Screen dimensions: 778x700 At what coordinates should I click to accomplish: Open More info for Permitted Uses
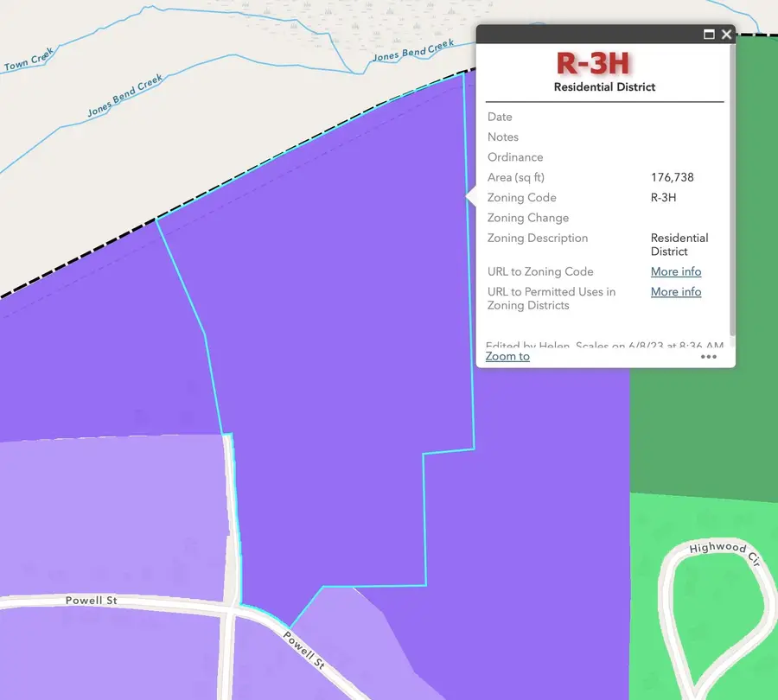pos(676,291)
